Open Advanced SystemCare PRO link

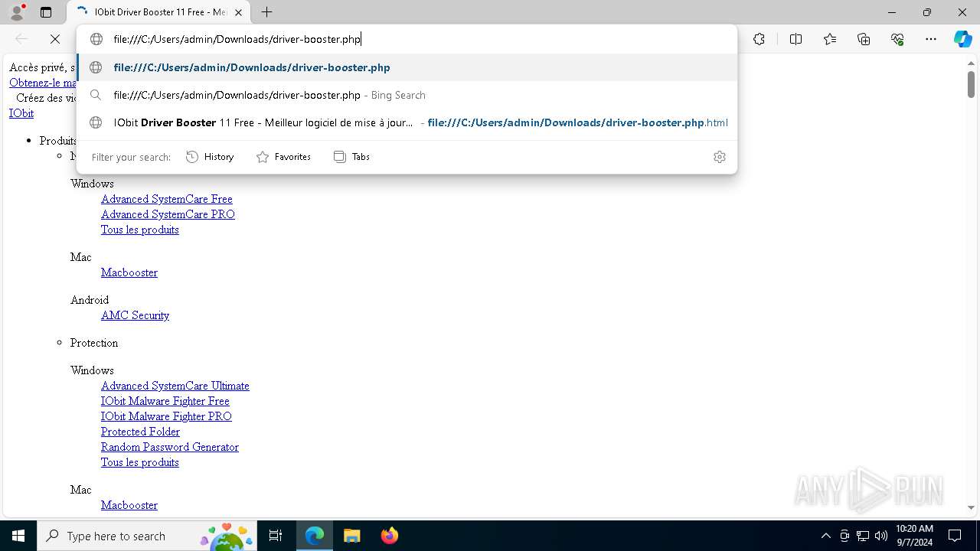[168, 214]
